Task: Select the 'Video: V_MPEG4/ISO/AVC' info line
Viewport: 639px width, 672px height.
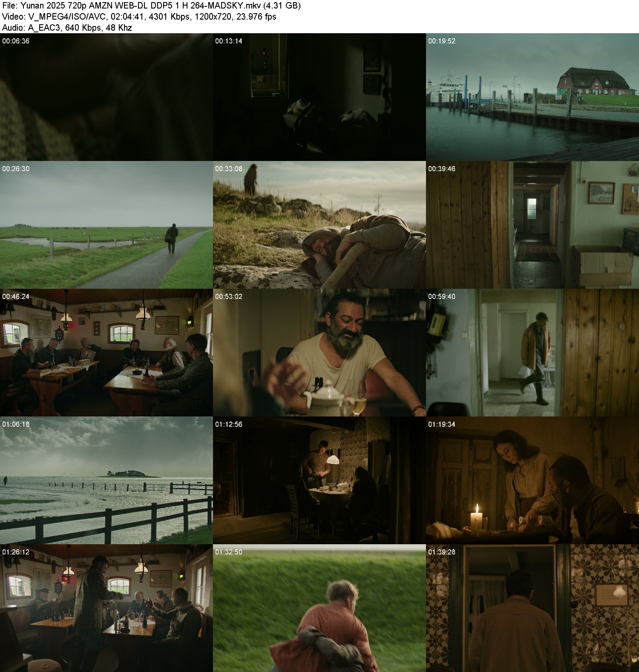Action: [x=139, y=17]
